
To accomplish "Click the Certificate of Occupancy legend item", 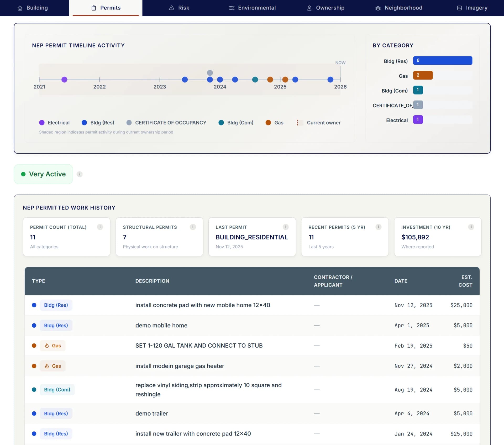I will point(166,123).
